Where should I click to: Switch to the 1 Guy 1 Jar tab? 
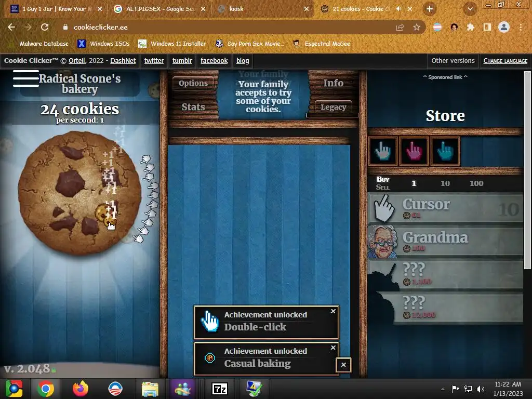[x=56, y=9]
